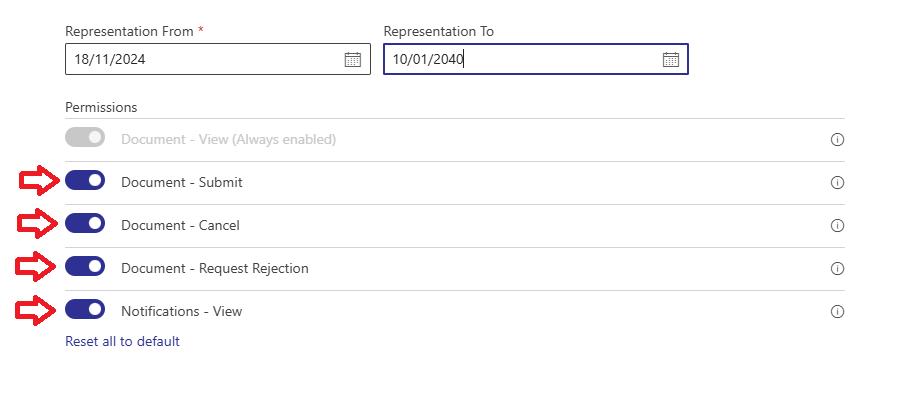Focus the Representation From date field
This screenshot has height=397, width=906.
(218, 59)
